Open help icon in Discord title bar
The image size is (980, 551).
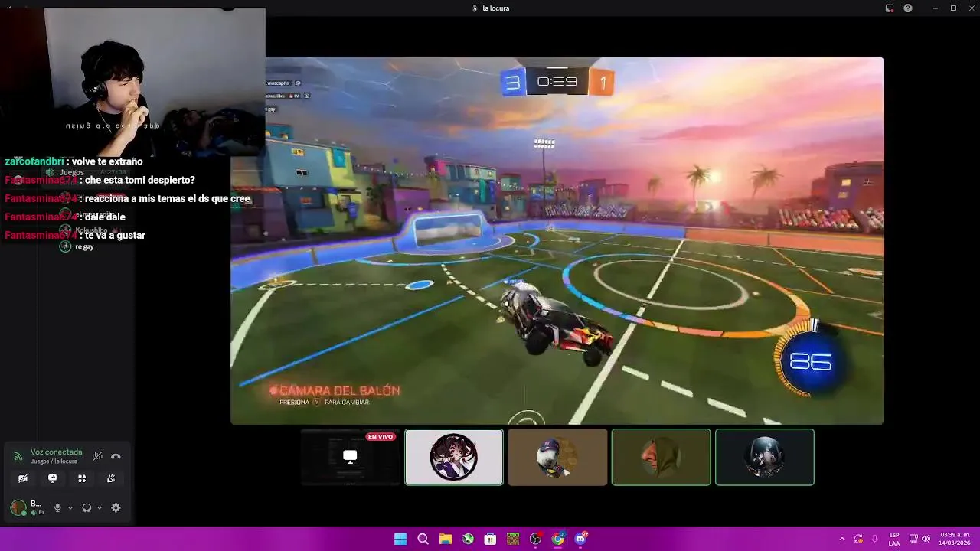(908, 8)
